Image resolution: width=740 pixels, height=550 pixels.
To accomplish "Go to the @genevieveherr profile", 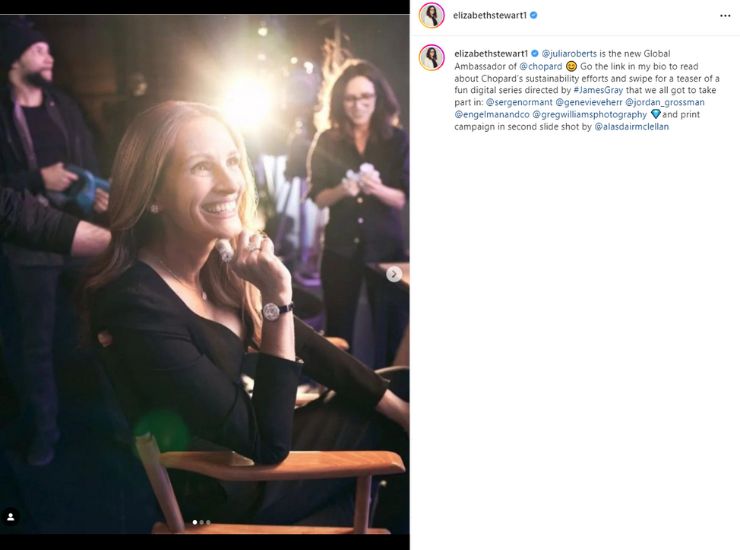I will click(x=588, y=102).
